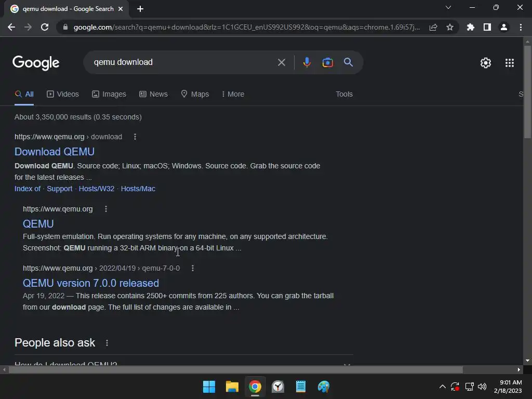Switch to Images results
Image resolution: width=532 pixels, height=399 pixels.
tap(109, 94)
